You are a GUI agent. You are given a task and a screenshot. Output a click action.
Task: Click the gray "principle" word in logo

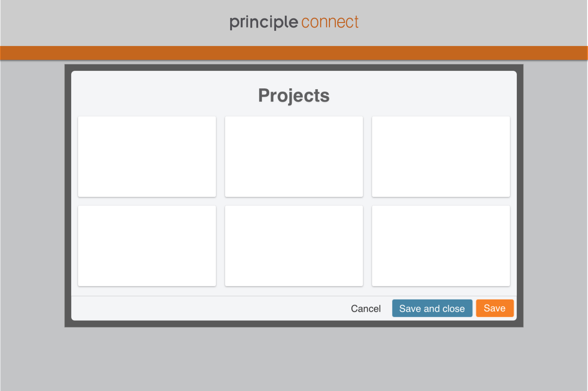[x=264, y=23]
